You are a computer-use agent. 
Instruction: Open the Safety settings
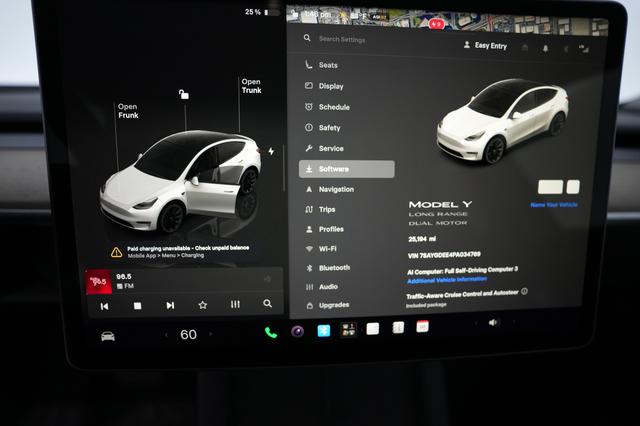(x=322, y=128)
